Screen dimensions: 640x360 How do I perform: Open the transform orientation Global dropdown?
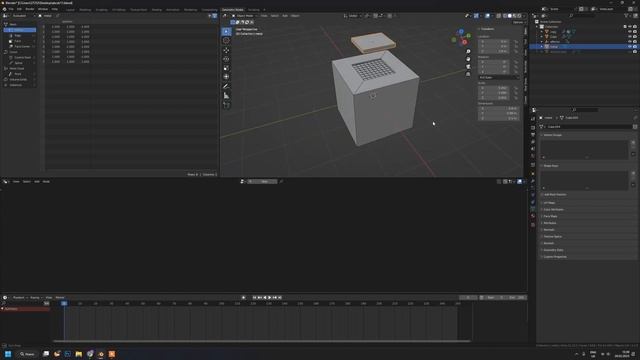pos(353,16)
